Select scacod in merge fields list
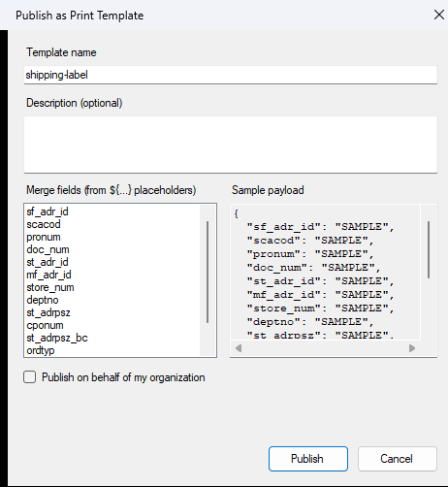The image size is (448, 487). point(44,224)
